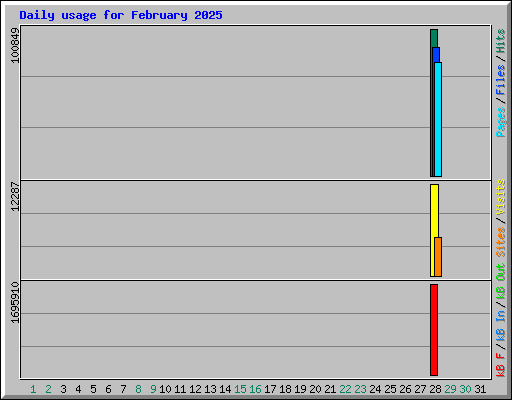Click day 12 on the x-axis

point(195,389)
